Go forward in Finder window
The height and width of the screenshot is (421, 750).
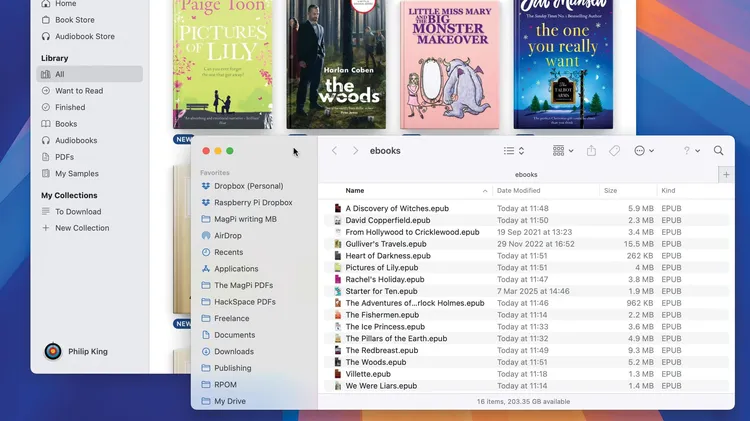(x=355, y=151)
